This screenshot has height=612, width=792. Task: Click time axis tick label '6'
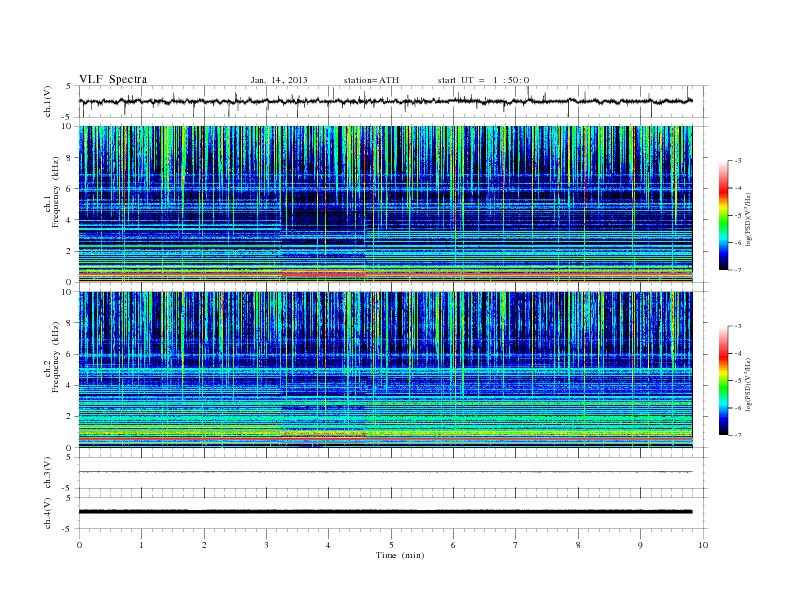(453, 545)
